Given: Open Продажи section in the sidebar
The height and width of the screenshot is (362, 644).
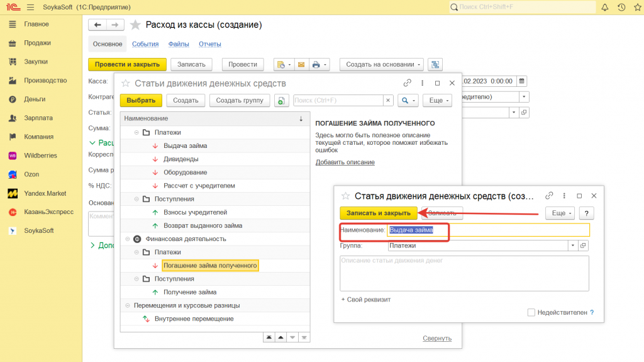Looking at the screenshot, I should [x=37, y=43].
